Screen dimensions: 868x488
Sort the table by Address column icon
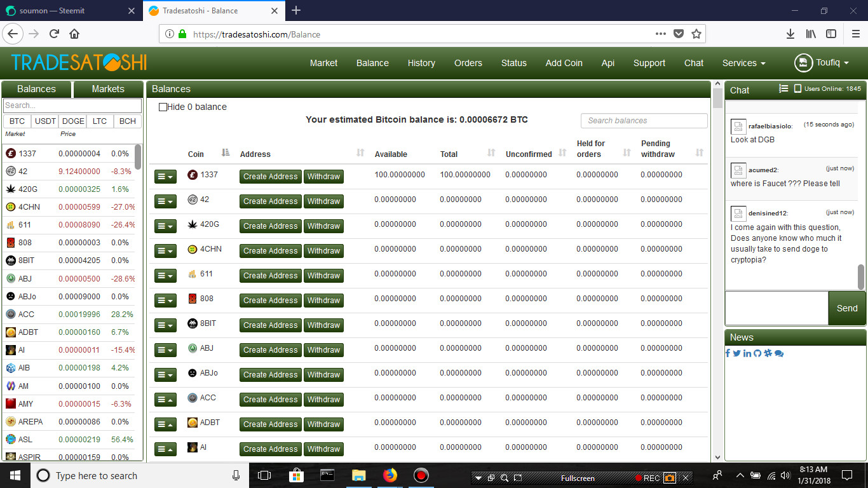click(360, 152)
